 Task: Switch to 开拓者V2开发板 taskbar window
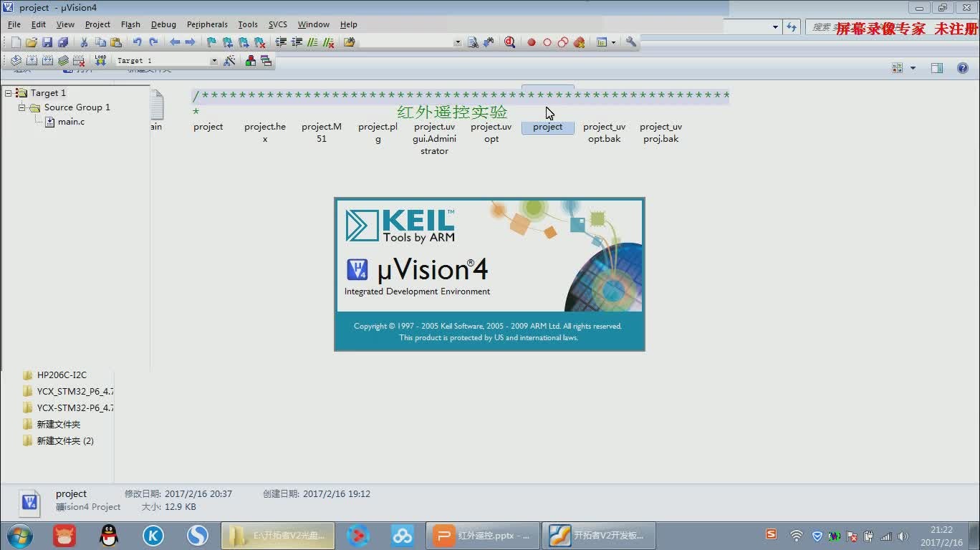597,535
